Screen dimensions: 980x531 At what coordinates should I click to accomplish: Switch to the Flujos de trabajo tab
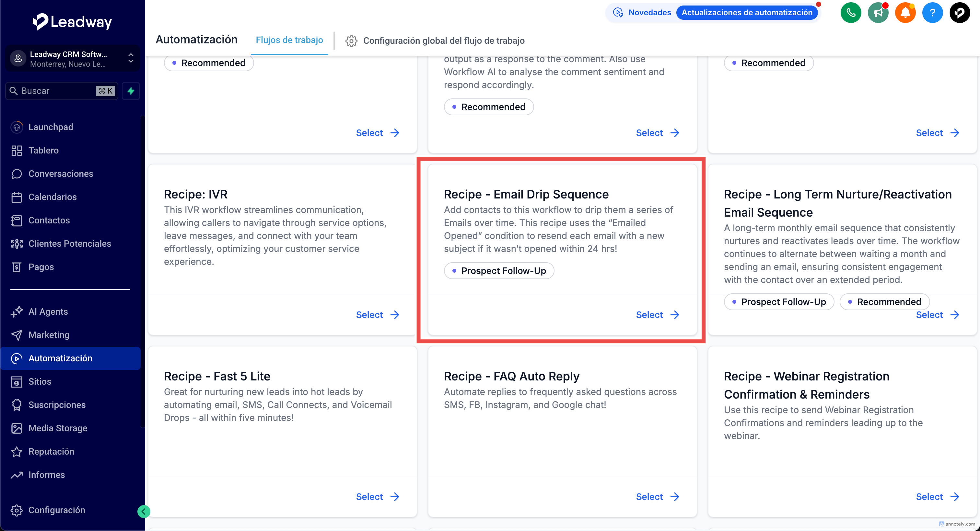289,40
